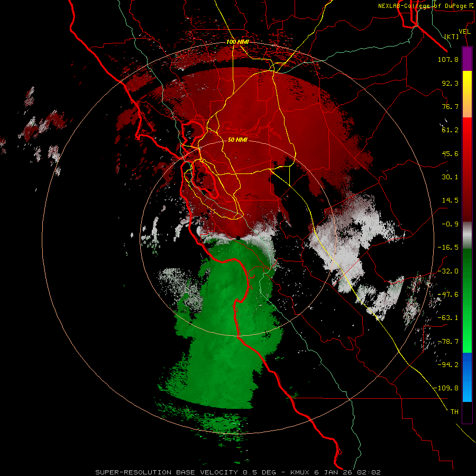Select the 30.1 scale value

click(x=450, y=177)
